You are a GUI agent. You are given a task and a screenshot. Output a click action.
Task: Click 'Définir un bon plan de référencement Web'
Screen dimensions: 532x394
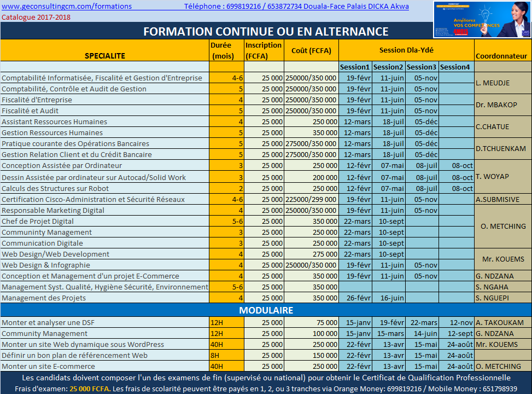click(x=105, y=355)
